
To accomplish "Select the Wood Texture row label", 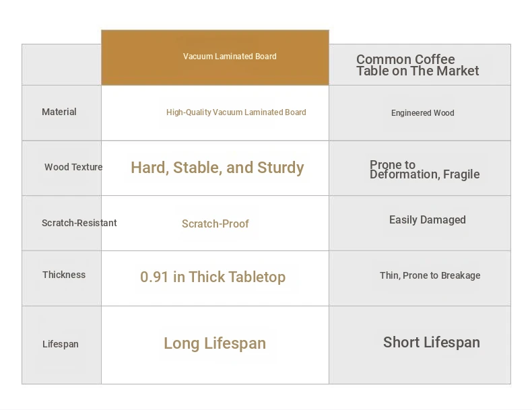I will click(73, 167).
